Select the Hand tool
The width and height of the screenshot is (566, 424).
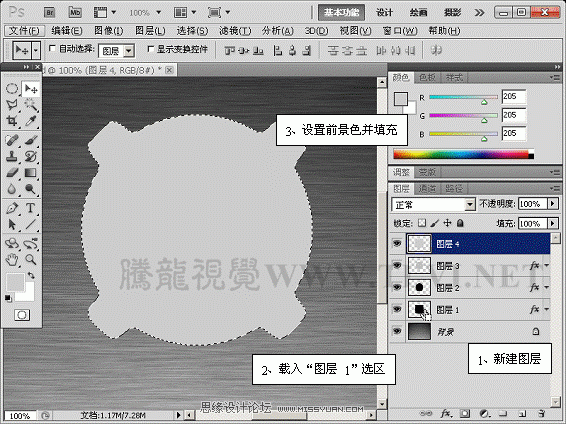click(12, 259)
